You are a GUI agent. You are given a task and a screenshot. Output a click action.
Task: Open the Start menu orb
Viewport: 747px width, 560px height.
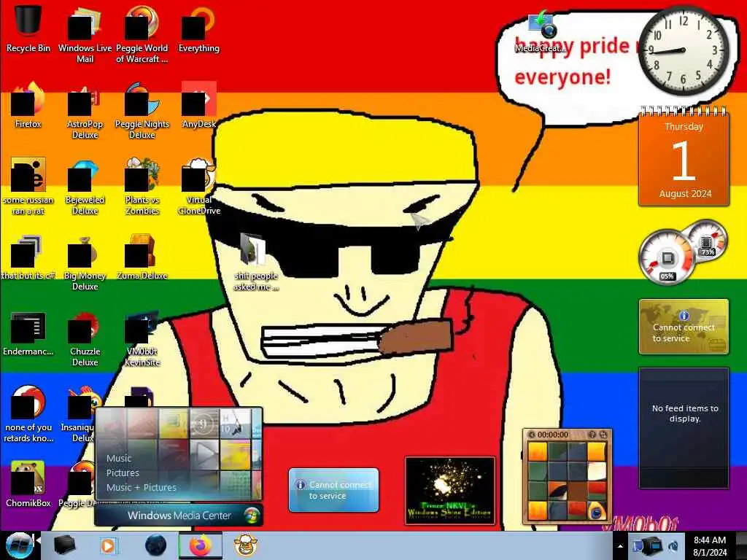(19, 545)
